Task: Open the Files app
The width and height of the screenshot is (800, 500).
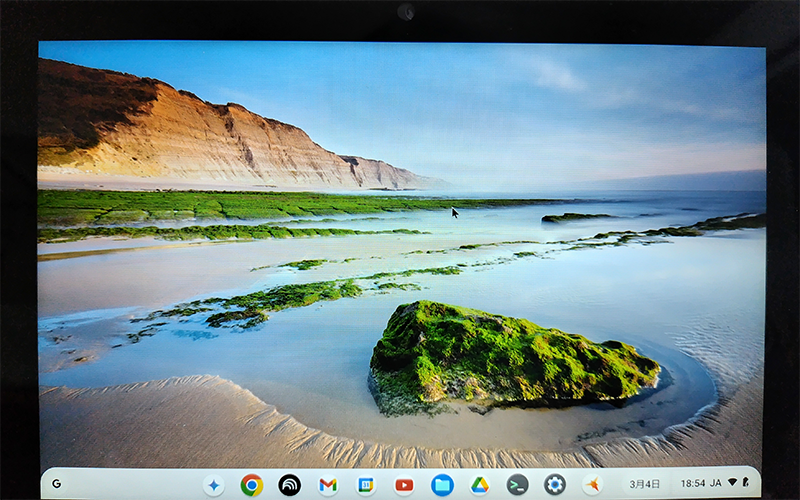Action: [442, 485]
